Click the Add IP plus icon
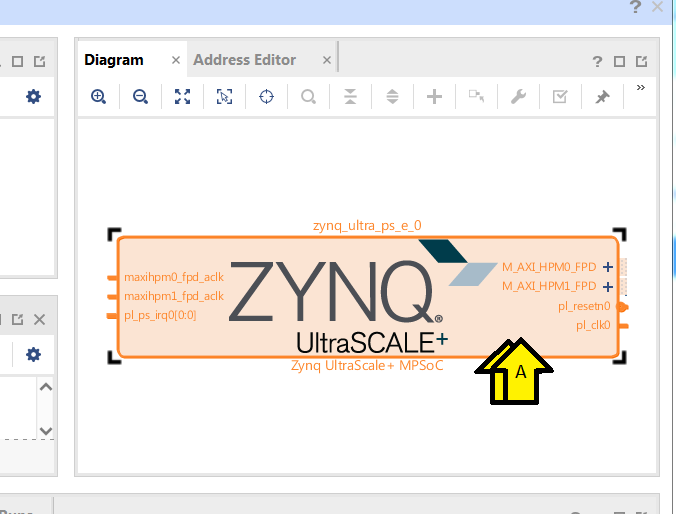 coord(434,96)
